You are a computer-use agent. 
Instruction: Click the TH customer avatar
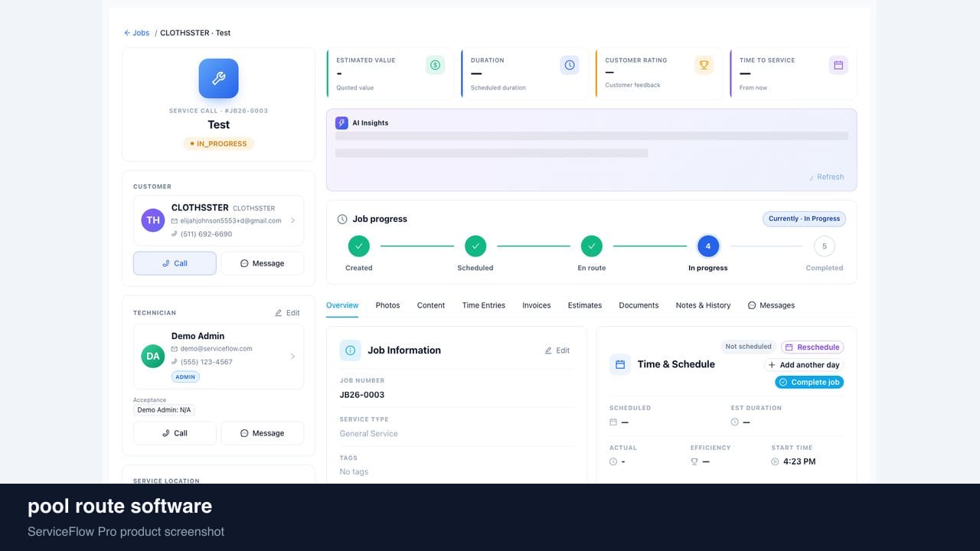tap(153, 220)
